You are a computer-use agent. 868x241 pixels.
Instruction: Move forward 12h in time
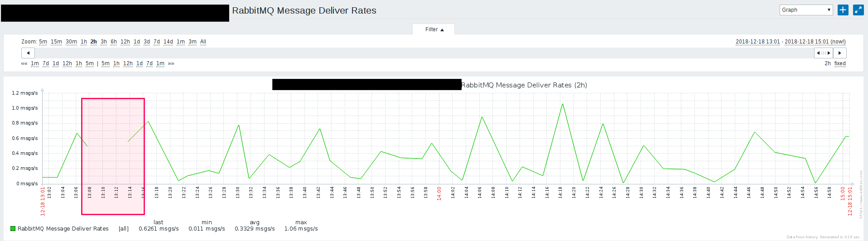[x=128, y=63]
